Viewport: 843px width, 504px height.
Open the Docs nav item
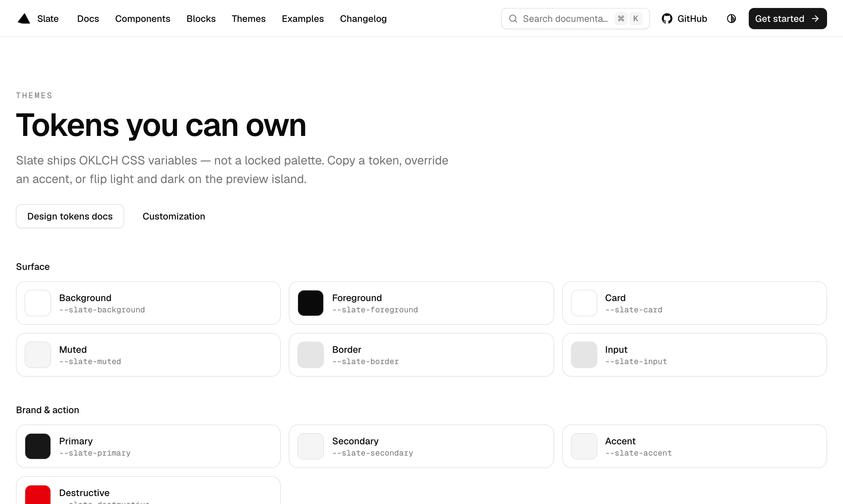pyautogui.click(x=88, y=19)
